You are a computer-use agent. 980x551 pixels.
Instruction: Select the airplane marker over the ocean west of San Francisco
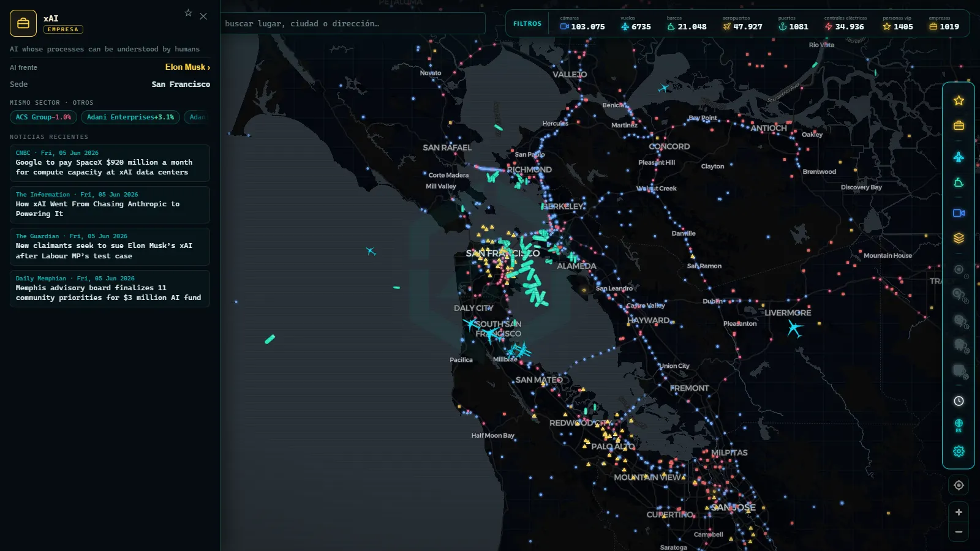click(x=371, y=251)
